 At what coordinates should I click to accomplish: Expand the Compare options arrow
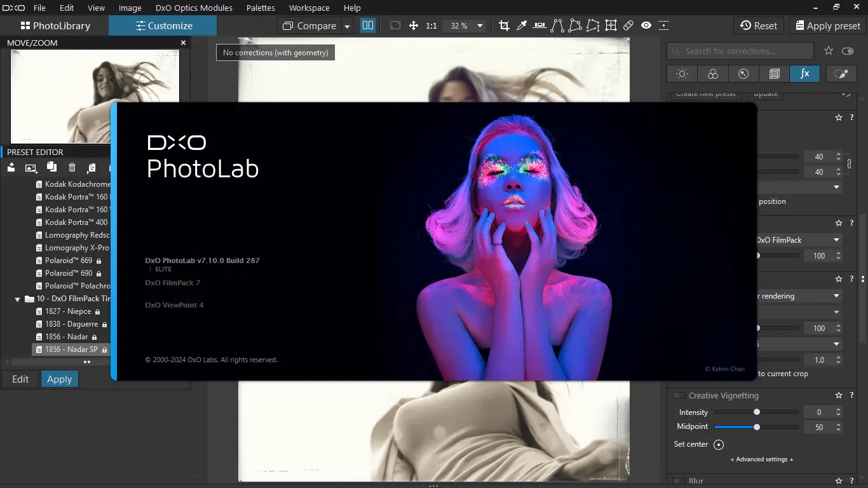click(347, 26)
